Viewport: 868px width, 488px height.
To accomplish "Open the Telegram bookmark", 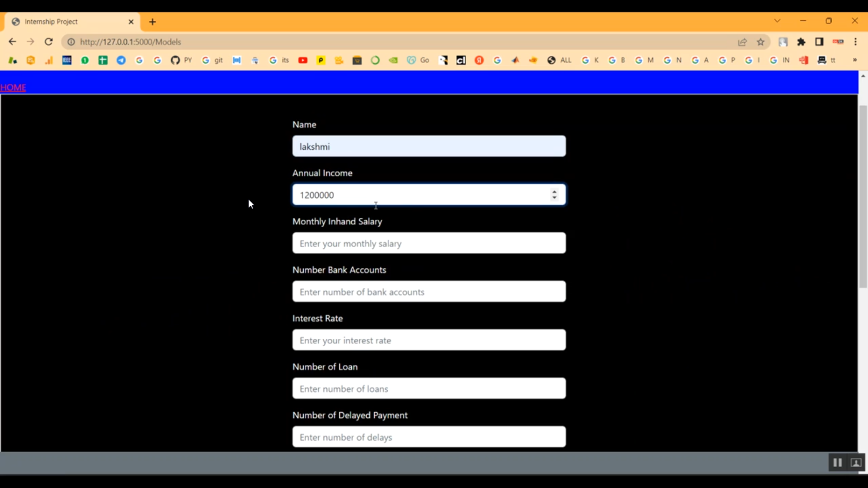I will tap(121, 60).
